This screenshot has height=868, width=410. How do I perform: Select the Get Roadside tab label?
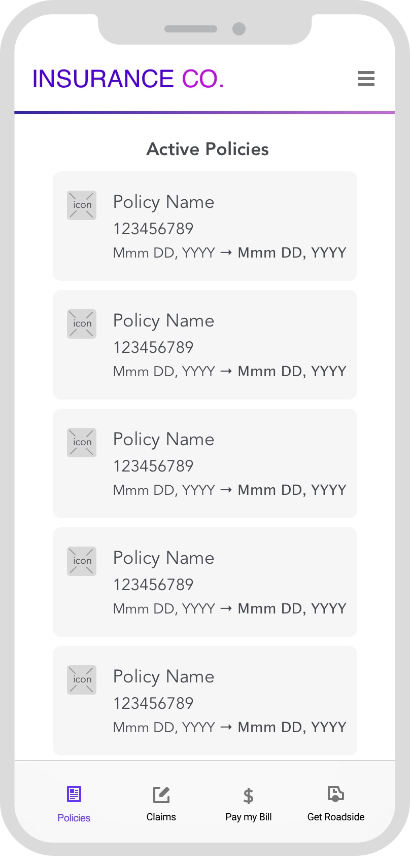(336, 817)
